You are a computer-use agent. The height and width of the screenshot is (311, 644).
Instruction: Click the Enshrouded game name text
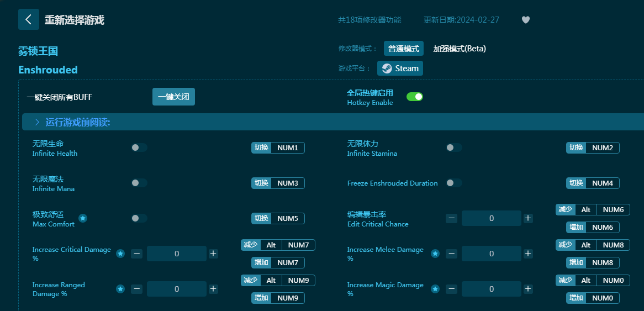(x=48, y=70)
